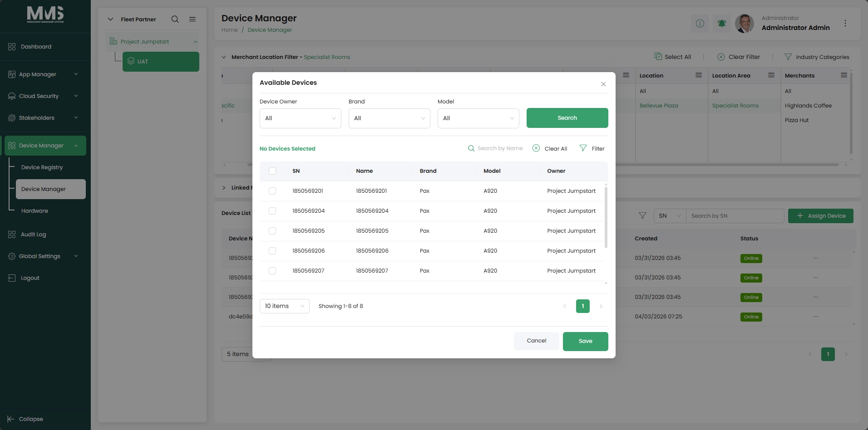The height and width of the screenshot is (430, 868).
Task: Select the Device Manager submenu item
Action: pos(51,189)
